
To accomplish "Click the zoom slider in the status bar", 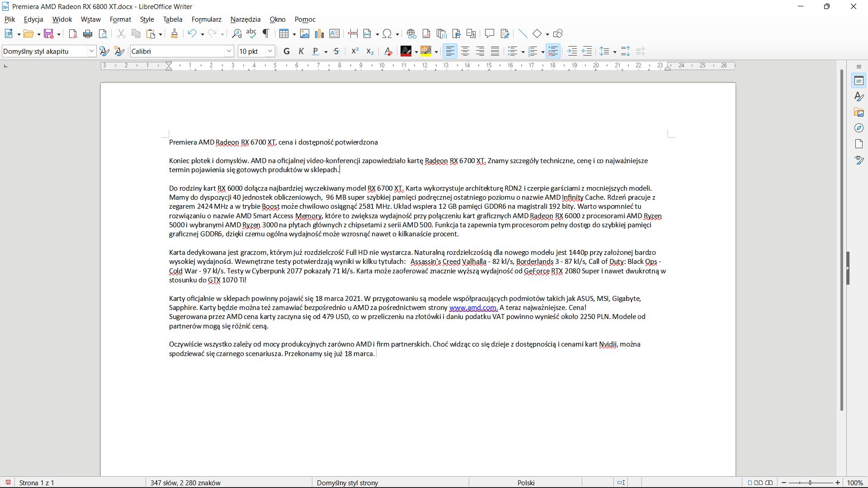I will [810, 483].
